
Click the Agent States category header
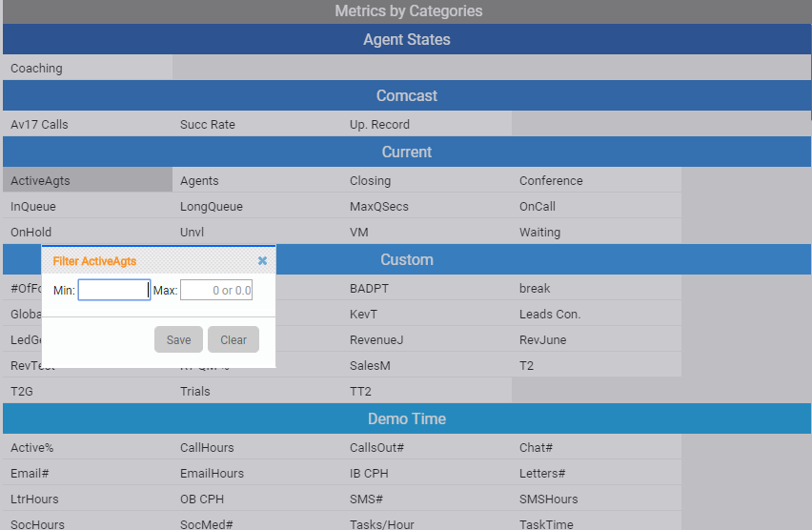(406, 40)
